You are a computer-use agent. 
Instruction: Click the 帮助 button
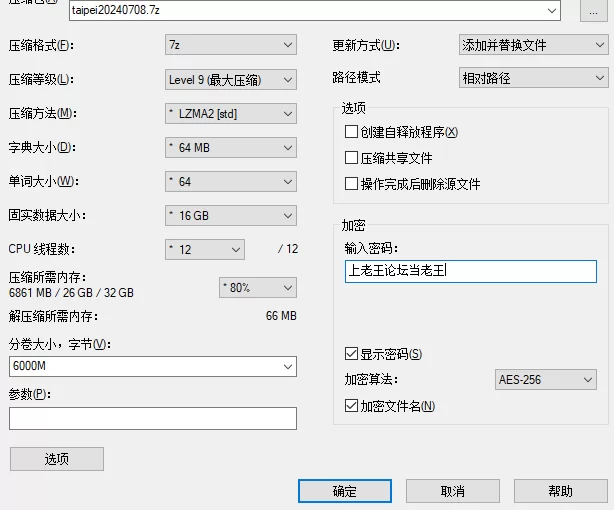561,491
